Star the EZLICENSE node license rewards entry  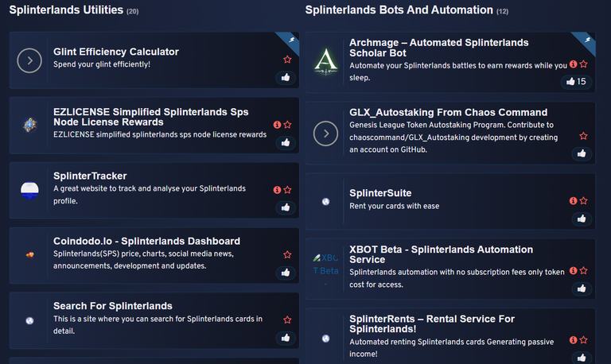coord(287,125)
